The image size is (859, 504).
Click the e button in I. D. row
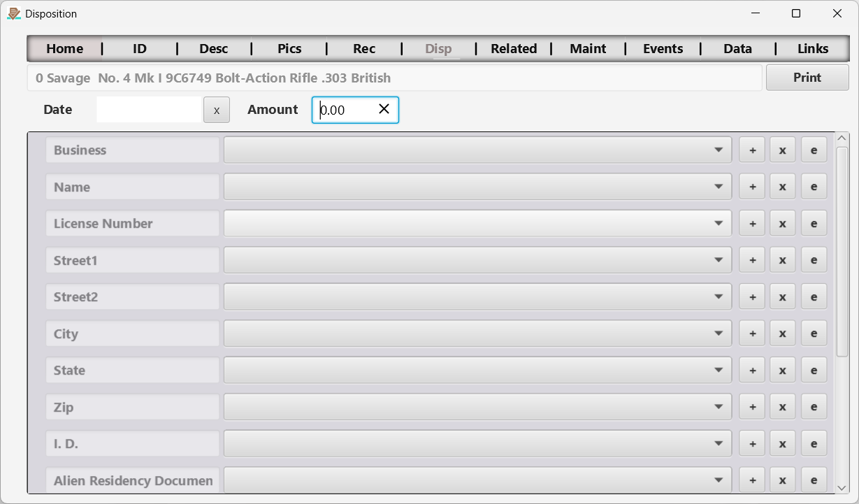pyautogui.click(x=814, y=443)
